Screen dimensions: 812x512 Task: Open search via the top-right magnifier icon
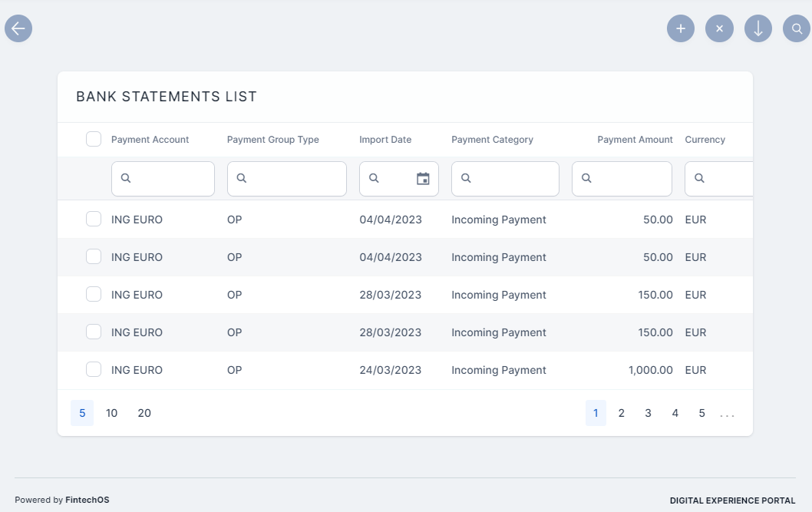click(x=796, y=28)
